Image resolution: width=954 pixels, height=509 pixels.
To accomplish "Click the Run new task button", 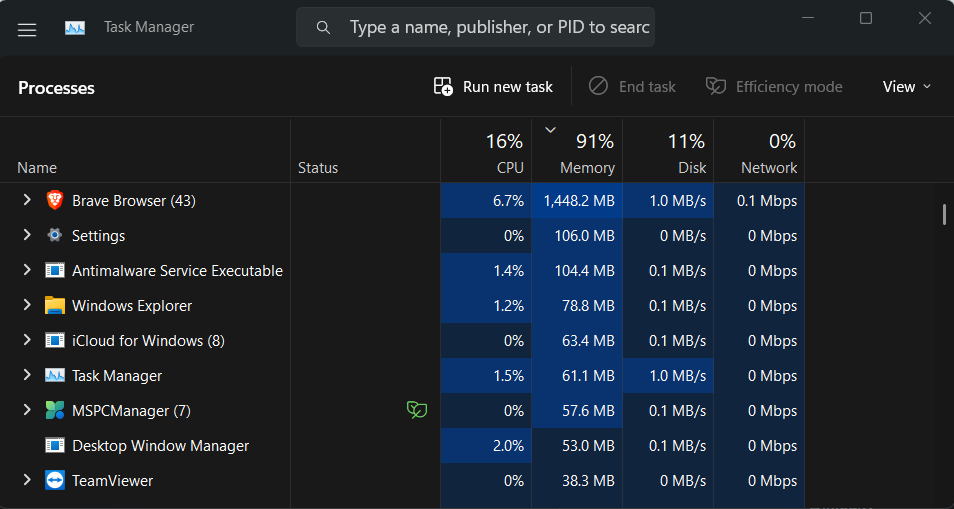I will (493, 87).
